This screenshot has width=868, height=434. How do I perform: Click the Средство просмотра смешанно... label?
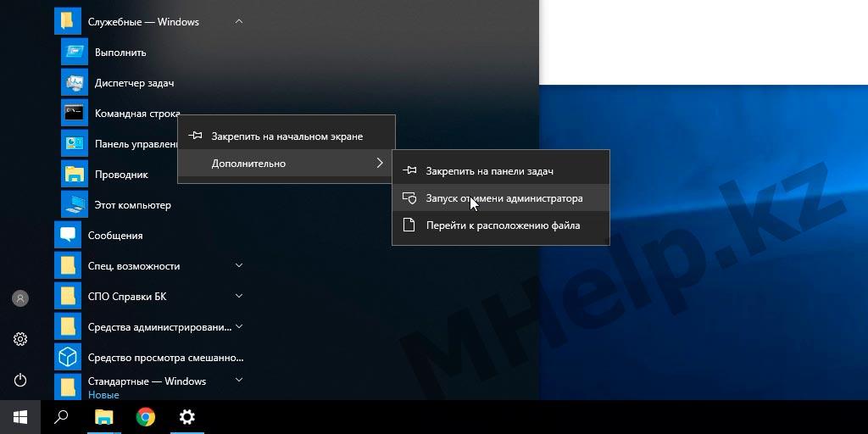pos(165,358)
